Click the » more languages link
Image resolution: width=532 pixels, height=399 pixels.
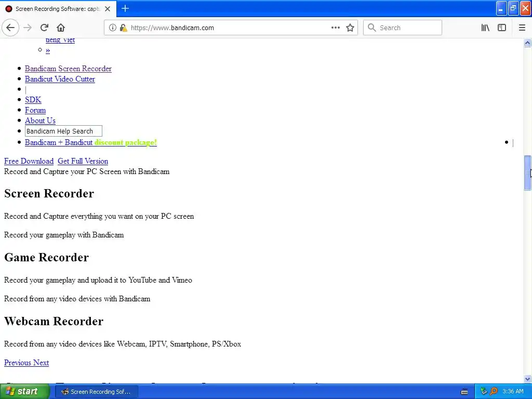click(48, 50)
